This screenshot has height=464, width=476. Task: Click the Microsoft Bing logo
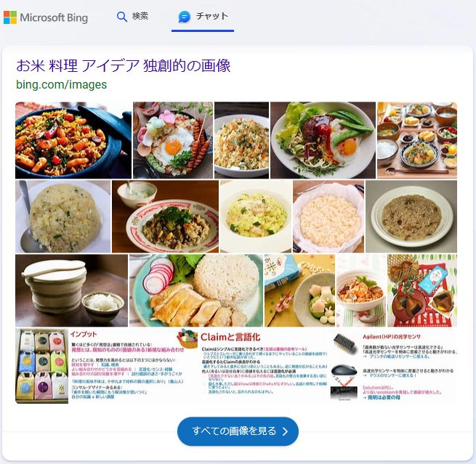pyautogui.click(x=46, y=17)
